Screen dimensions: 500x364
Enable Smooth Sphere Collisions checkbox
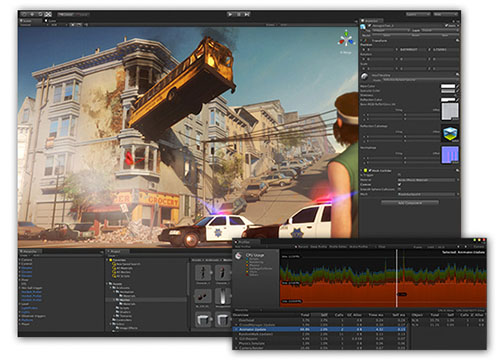(399, 189)
